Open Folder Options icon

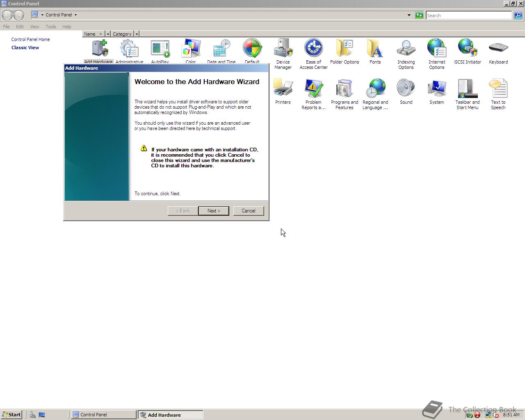click(x=345, y=51)
